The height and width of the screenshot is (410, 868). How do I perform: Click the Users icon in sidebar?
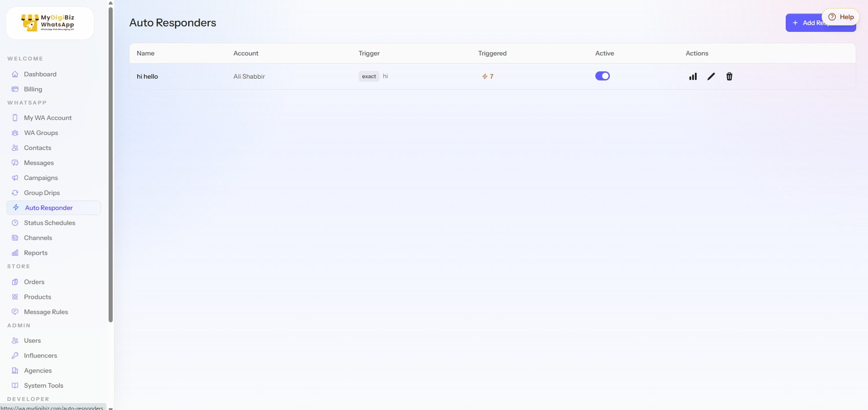[15, 341]
